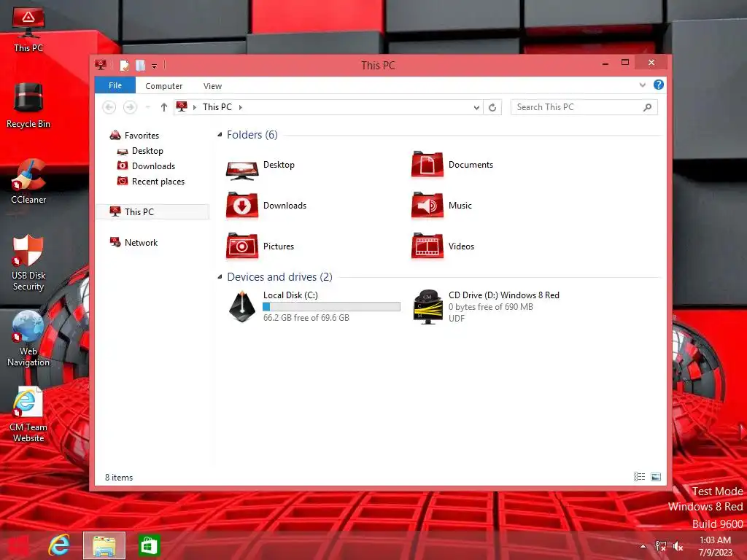Click "66.2 GB free of 69.6 GB" text
This screenshot has width=747, height=560.
point(306,318)
